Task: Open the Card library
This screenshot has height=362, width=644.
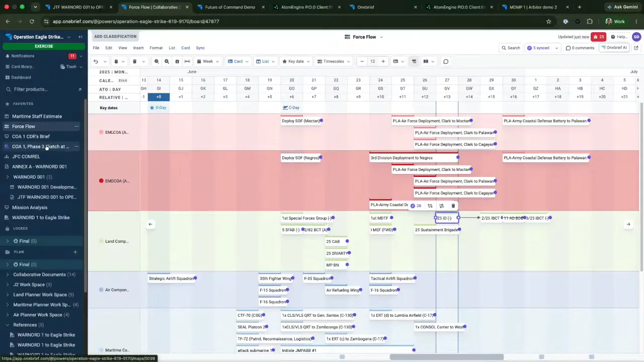Action: (23, 66)
